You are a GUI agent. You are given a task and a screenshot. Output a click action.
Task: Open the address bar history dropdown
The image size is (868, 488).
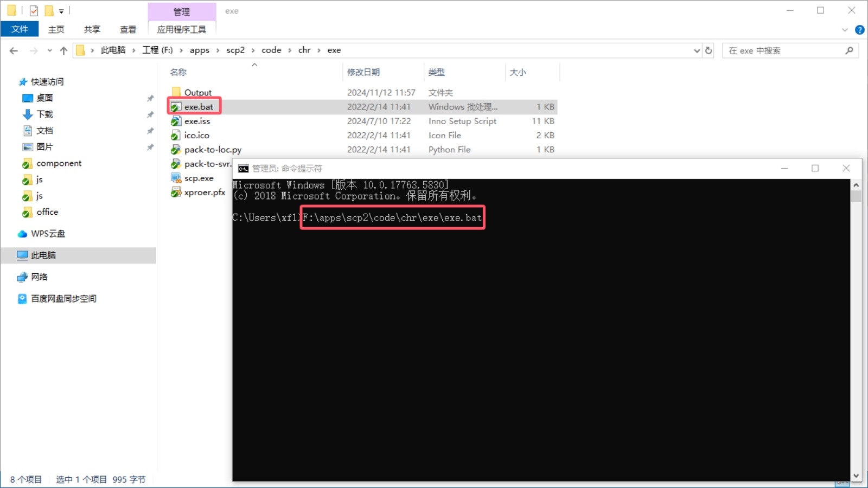pos(697,50)
